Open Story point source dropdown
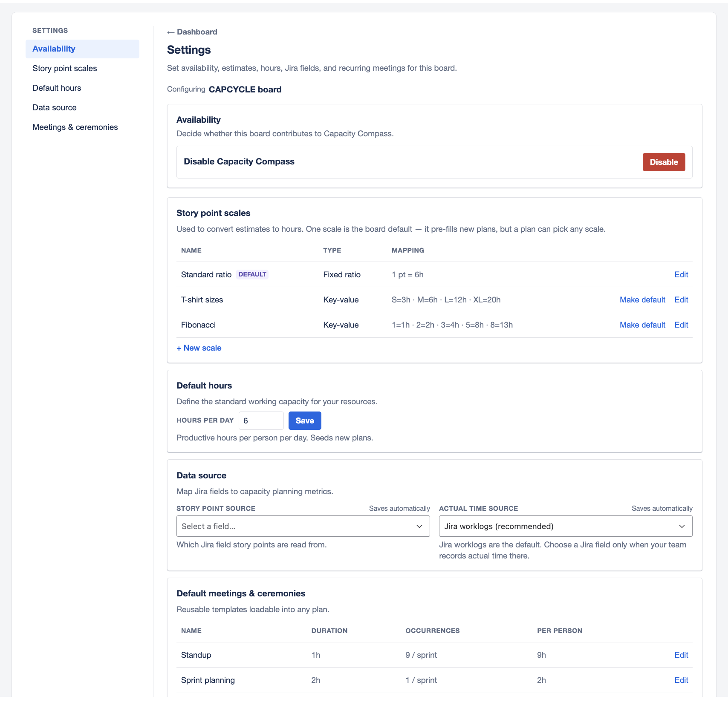This screenshot has height=708, width=728. [303, 527]
